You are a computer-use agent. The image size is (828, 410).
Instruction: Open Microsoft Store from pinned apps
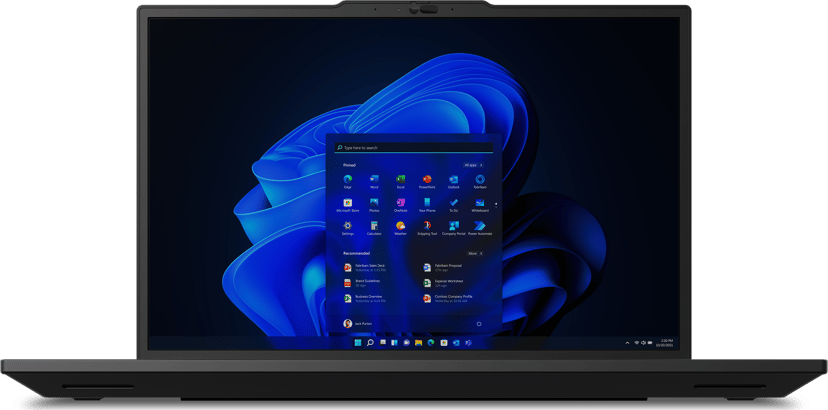coord(347,204)
